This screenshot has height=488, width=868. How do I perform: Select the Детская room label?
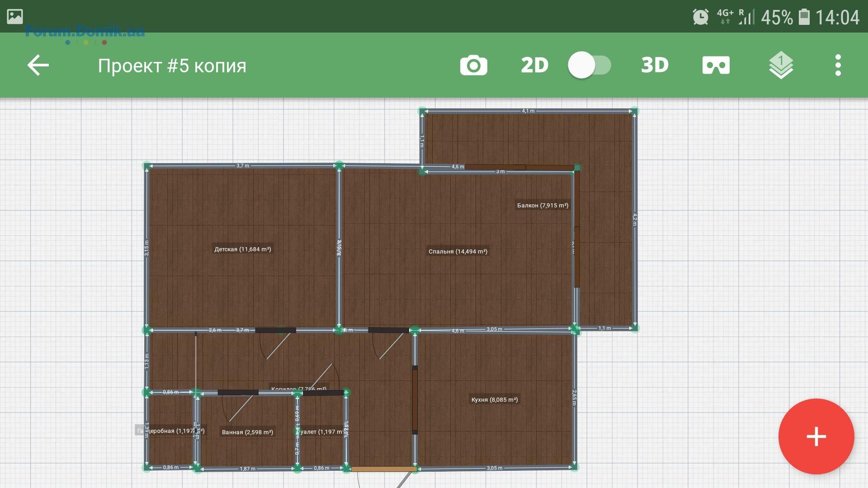pos(243,249)
